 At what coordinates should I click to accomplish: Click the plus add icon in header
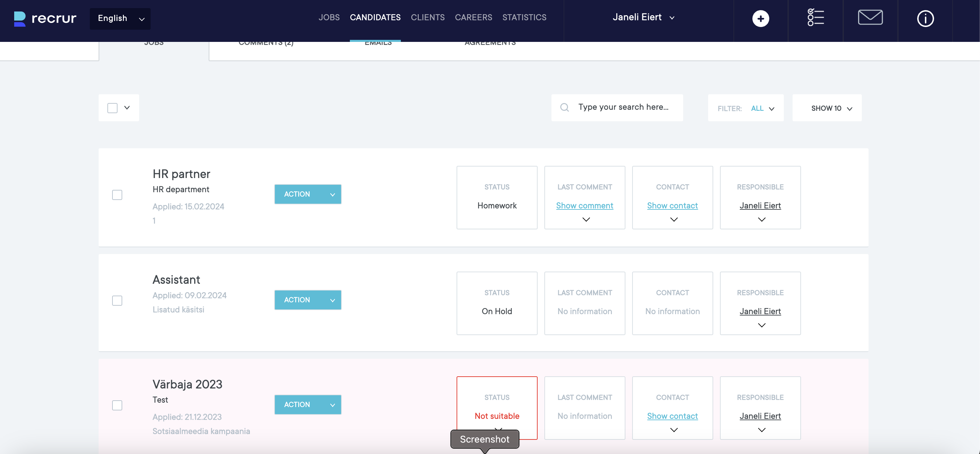tap(760, 19)
